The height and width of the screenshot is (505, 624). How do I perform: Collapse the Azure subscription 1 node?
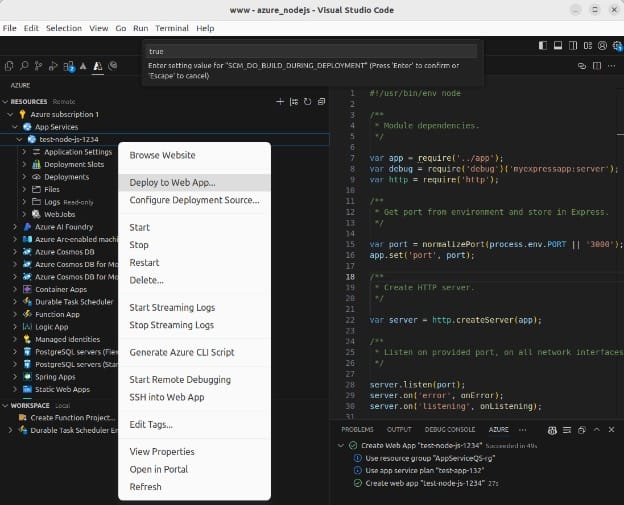click(x=10, y=115)
